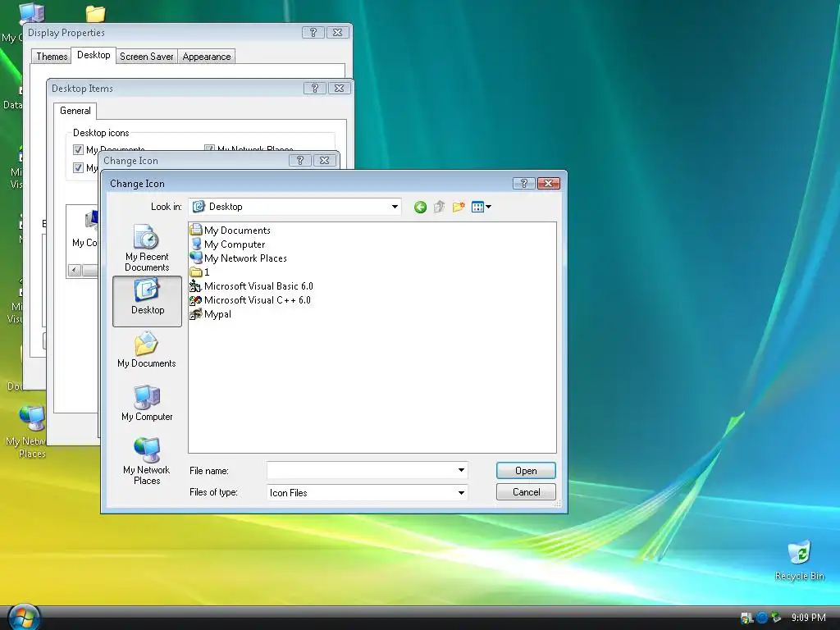Image resolution: width=840 pixels, height=630 pixels.
Task: Close the front Change Icon dialog
Action: tap(548, 183)
